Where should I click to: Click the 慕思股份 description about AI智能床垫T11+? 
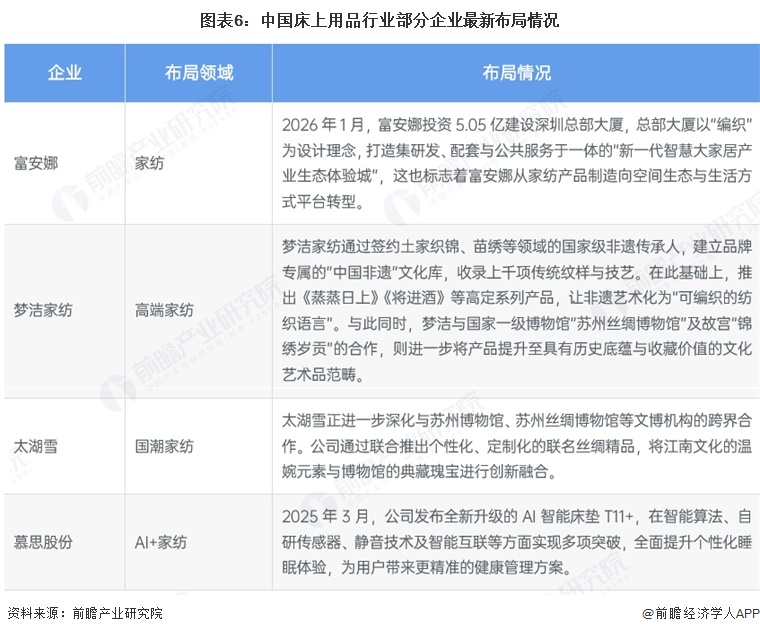[517, 542]
